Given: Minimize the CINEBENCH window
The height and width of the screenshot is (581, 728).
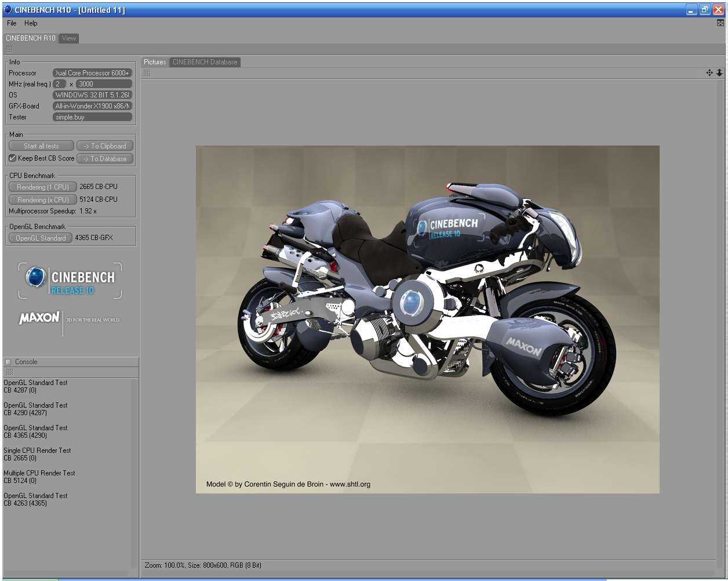Looking at the screenshot, I should point(691,10).
